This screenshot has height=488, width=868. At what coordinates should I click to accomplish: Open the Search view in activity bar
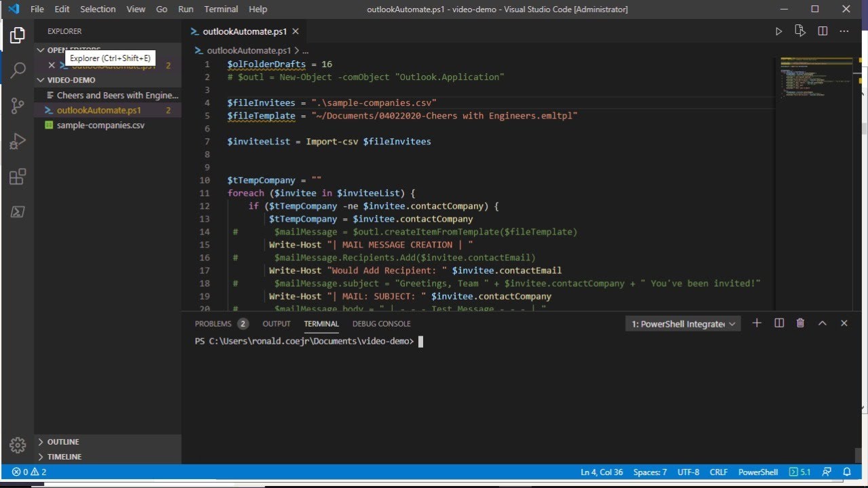(18, 70)
